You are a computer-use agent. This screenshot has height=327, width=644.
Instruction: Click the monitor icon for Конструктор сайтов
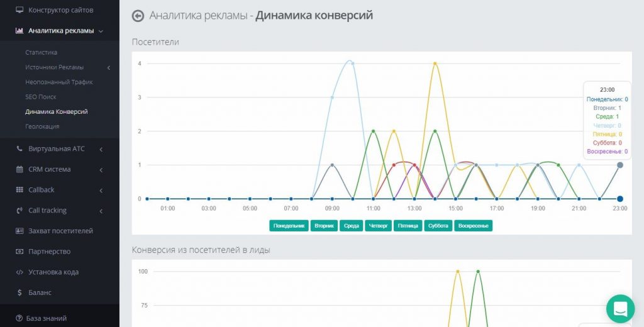(x=19, y=10)
